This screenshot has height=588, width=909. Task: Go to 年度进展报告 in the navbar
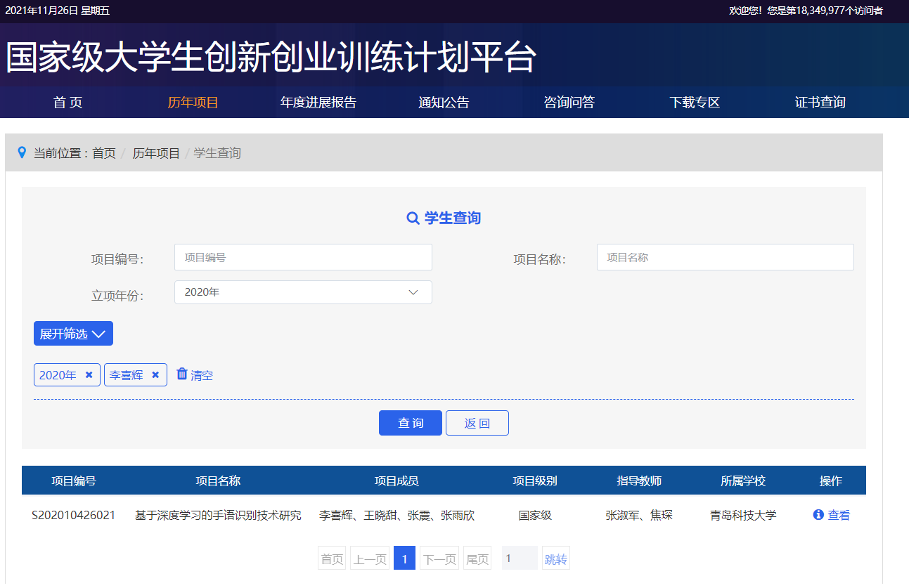[x=318, y=103]
